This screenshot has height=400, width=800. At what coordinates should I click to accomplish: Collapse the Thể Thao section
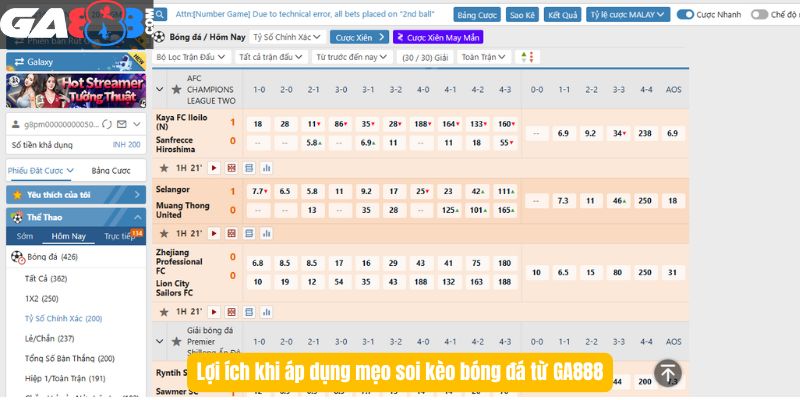(x=138, y=217)
